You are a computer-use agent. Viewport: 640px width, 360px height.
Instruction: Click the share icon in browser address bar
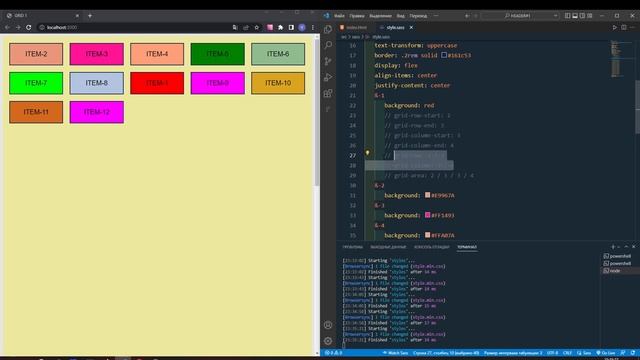246,27
